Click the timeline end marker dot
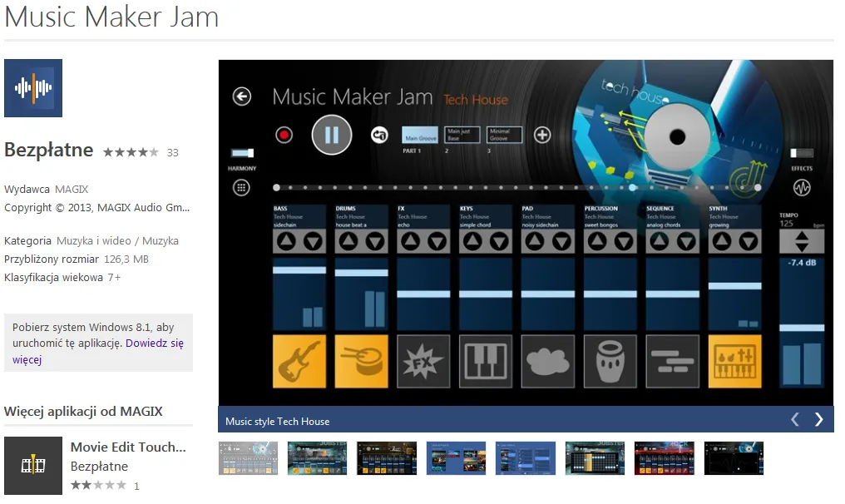 tap(758, 188)
